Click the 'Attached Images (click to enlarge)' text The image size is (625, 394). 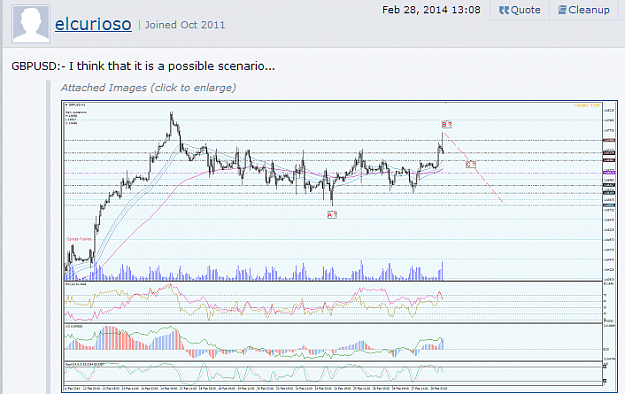[148, 88]
